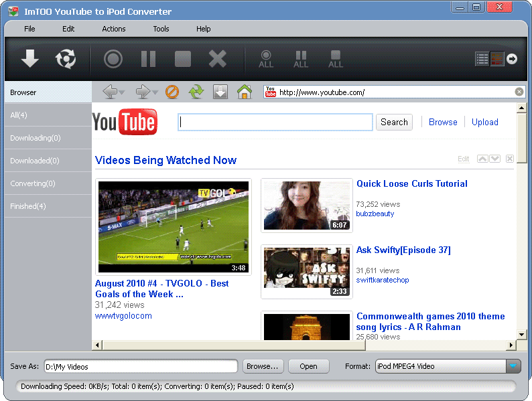Viewport: 532px width, 401px height.
Task: Move the module down with the arrow
Action: tap(494, 159)
